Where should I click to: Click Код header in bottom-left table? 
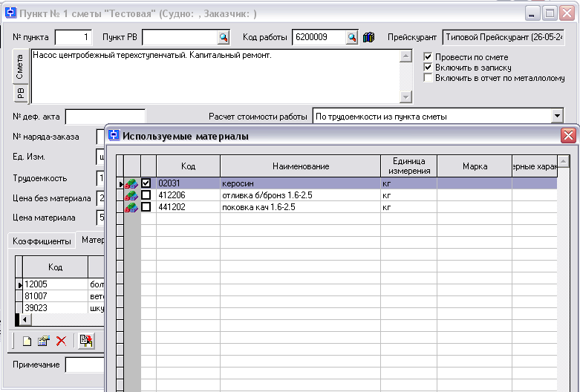pyautogui.click(x=56, y=267)
